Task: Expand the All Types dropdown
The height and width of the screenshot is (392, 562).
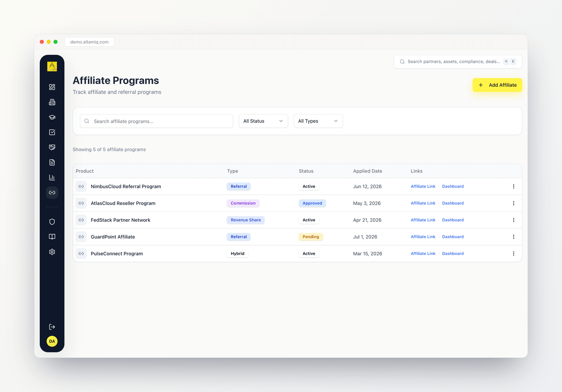Action: coord(318,121)
